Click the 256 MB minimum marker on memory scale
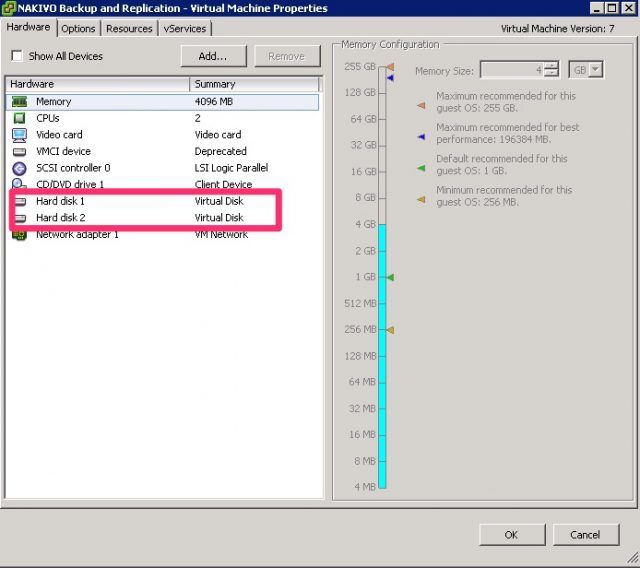The image size is (640, 568). tap(390, 330)
